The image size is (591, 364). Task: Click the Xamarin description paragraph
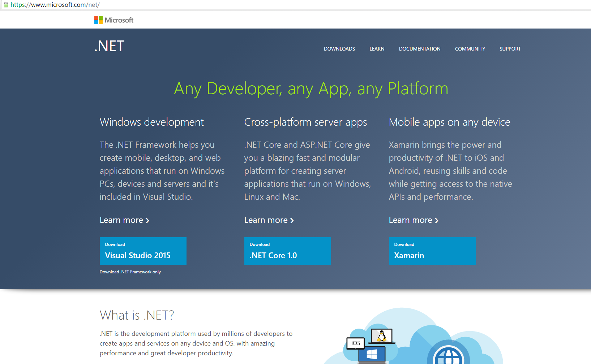tap(450, 171)
